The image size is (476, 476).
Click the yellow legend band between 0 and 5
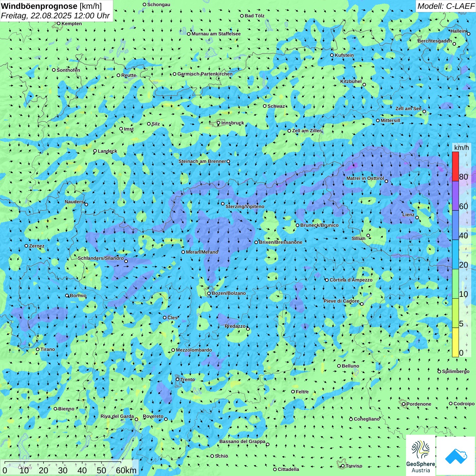pyautogui.click(x=455, y=342)
